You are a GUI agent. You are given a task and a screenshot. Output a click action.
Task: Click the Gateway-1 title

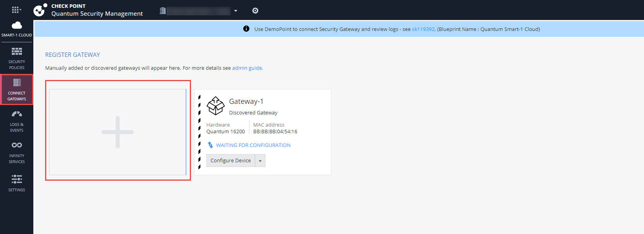tap(246, 102)
